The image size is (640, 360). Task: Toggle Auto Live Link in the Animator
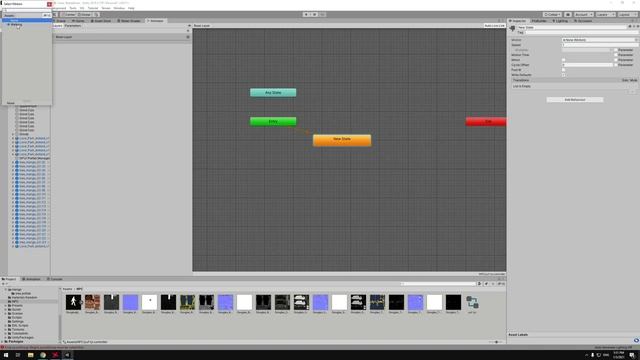point(495,26)
